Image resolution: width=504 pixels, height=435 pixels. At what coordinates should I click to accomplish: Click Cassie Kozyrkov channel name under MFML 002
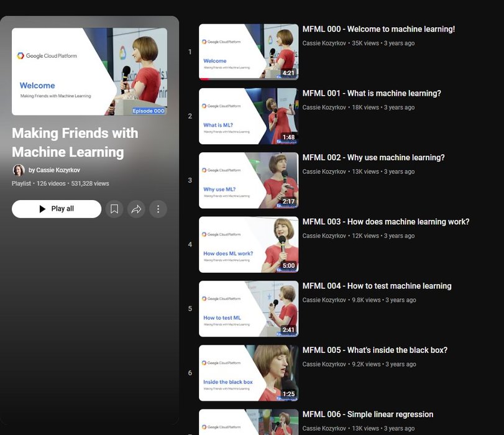tap(324, 172)
